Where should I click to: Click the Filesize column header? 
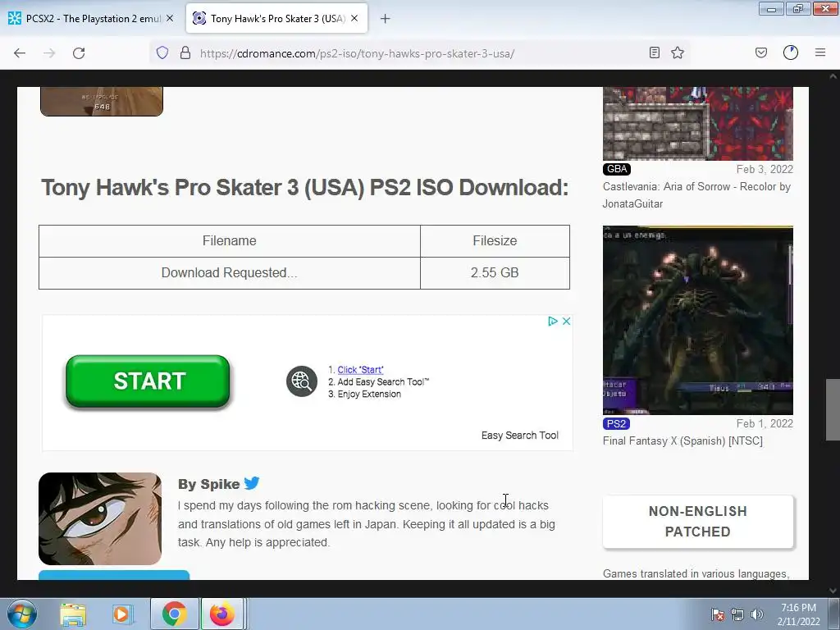tap(495, 240)
